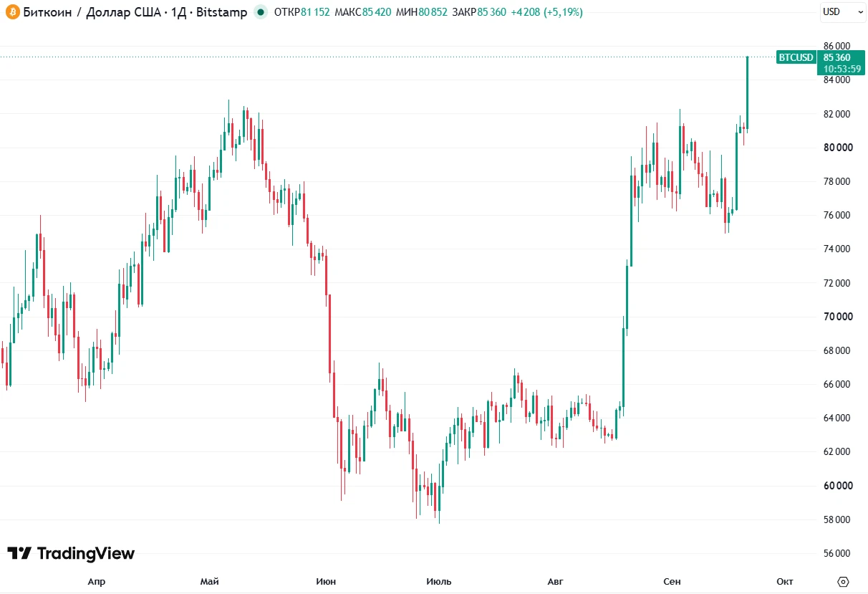Click the 70 000 price scale label
Screen dimensions: 868x594
coord(836,317)
